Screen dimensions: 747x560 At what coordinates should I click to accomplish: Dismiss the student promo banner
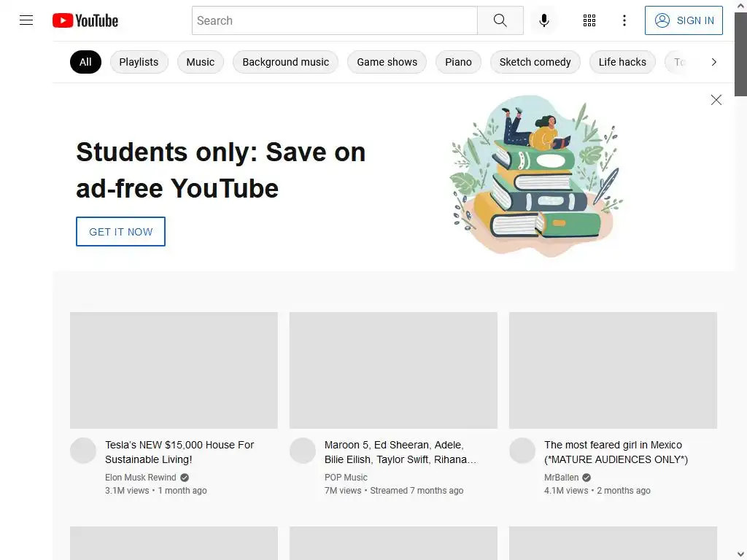(716, 99)
